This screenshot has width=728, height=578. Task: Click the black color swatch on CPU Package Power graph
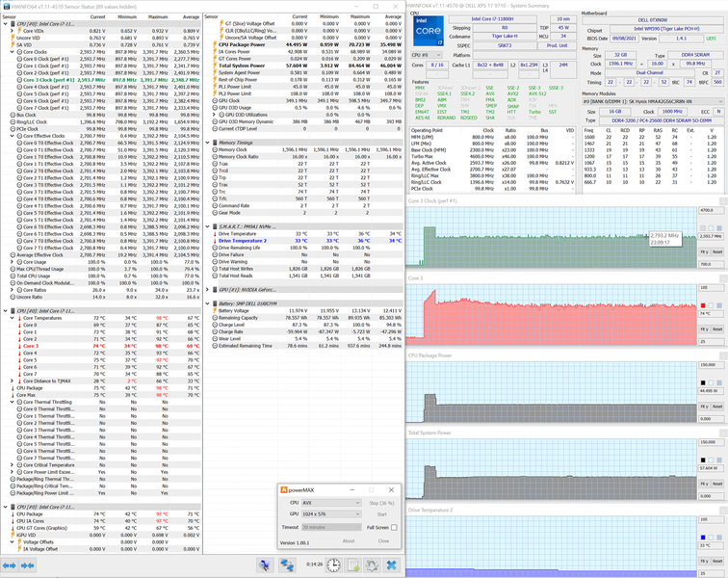pyautogui.click(x=703, y=382)
